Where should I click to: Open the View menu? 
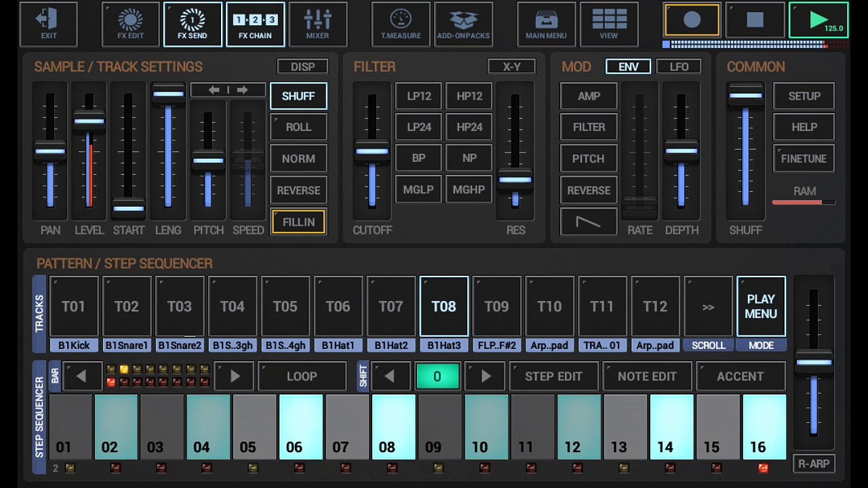point(608,24)
